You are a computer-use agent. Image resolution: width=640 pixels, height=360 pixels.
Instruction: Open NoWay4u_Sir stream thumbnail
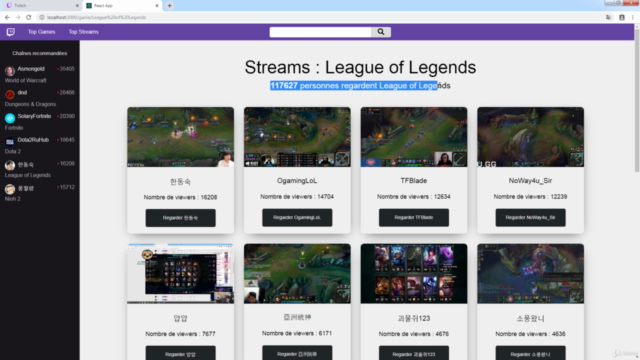(531, 137)
